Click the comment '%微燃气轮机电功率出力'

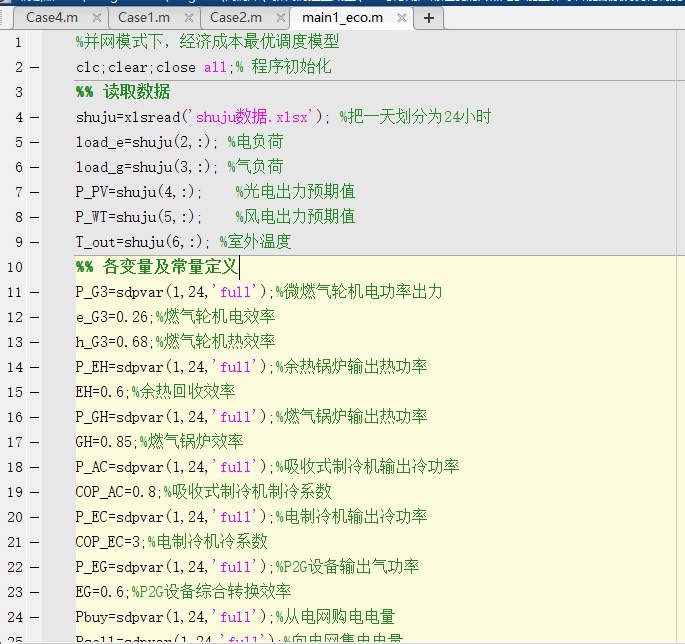[x=359, y=291]
